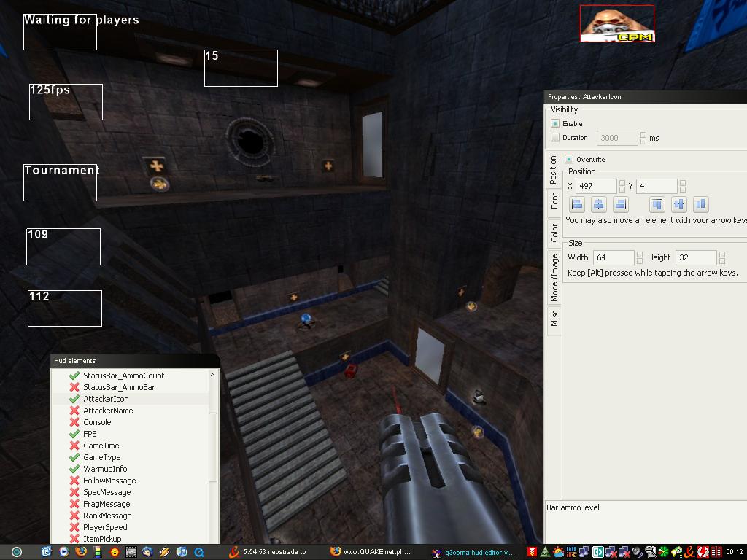
Task: Center the element vertically
Action: [679, 204]
